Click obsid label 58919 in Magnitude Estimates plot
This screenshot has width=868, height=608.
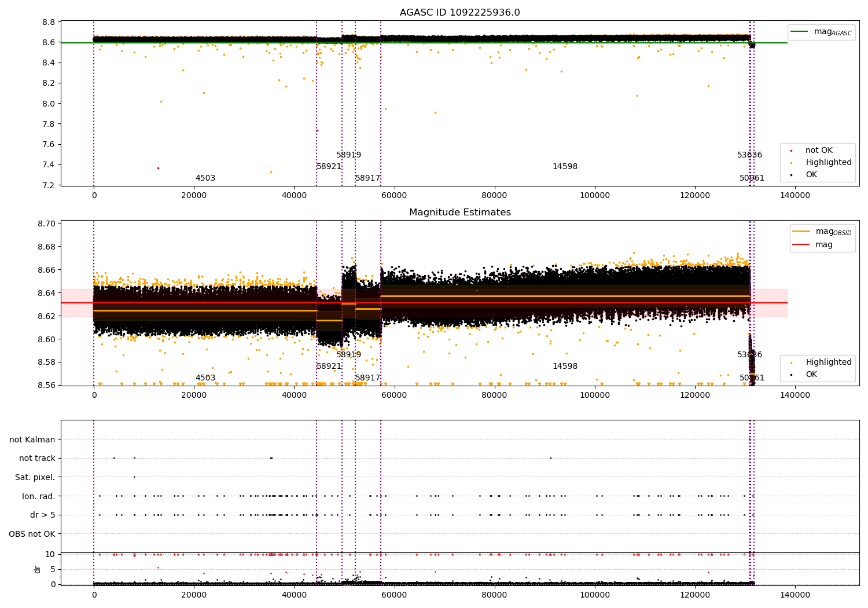[349, 355]
